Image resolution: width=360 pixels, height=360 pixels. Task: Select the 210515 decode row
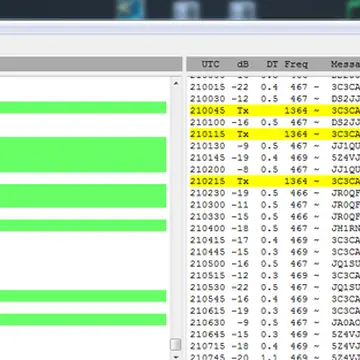point(275,276)
